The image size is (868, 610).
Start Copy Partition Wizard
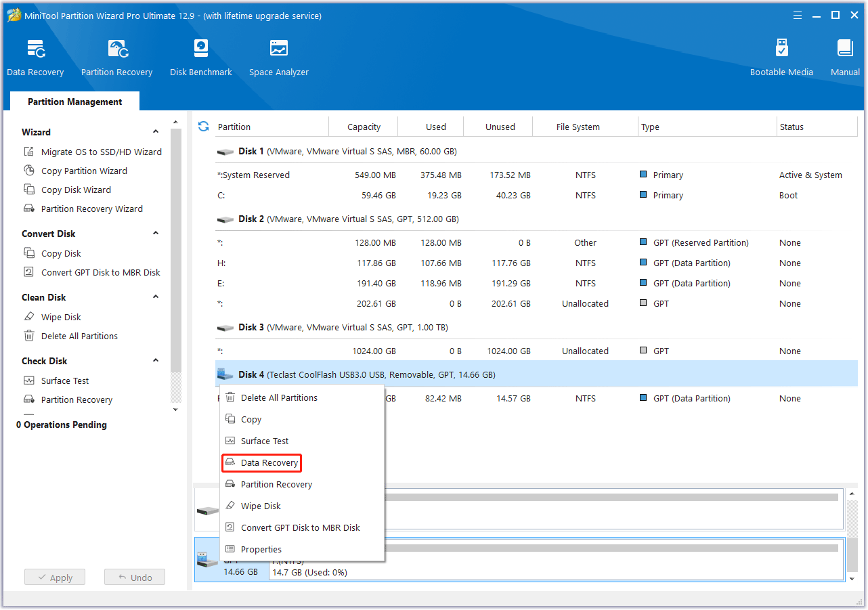tap(76, 171)
